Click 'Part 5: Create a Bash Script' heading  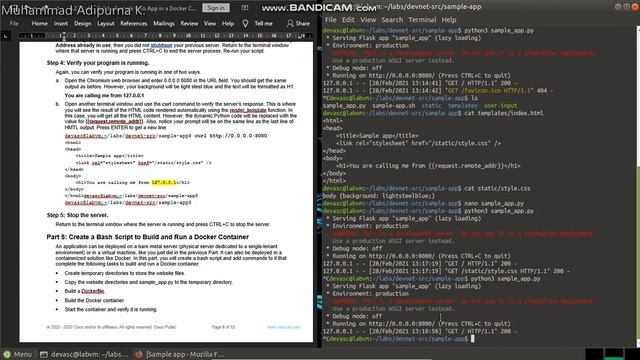[148, 237]
